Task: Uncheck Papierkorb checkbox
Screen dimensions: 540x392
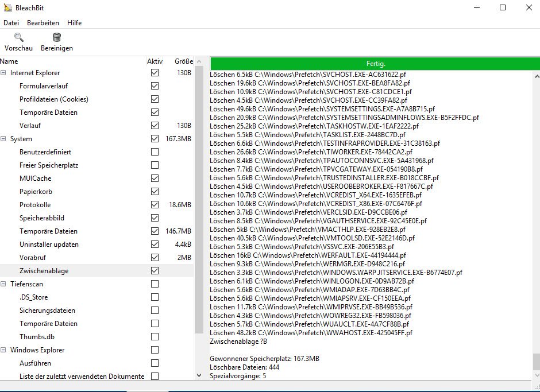Action: coord(155,192)
